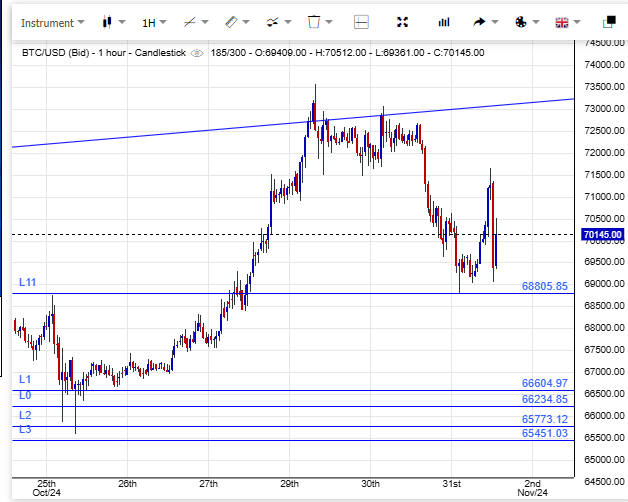Click the 25th Oct/24 date label

pos(46,488)
